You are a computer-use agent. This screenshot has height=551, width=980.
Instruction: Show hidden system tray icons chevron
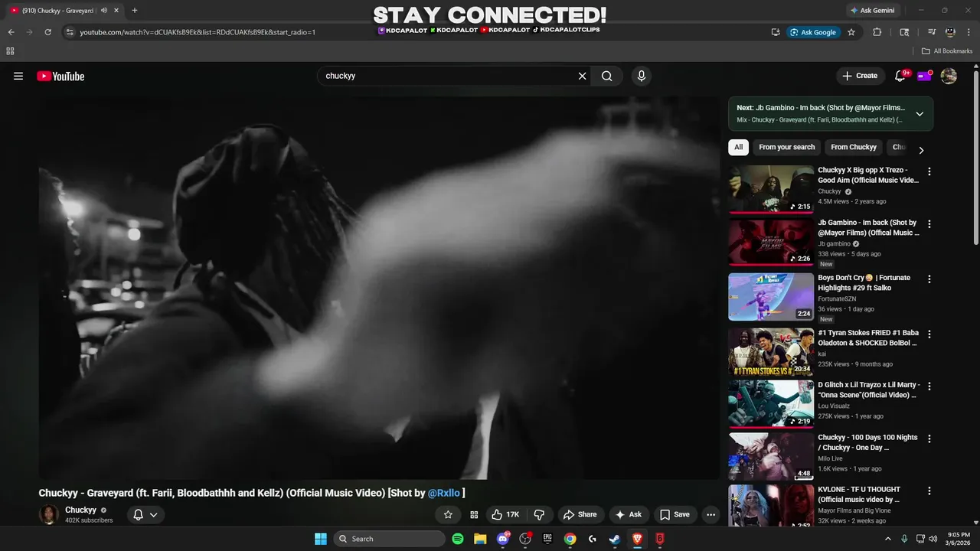(888, 539)
